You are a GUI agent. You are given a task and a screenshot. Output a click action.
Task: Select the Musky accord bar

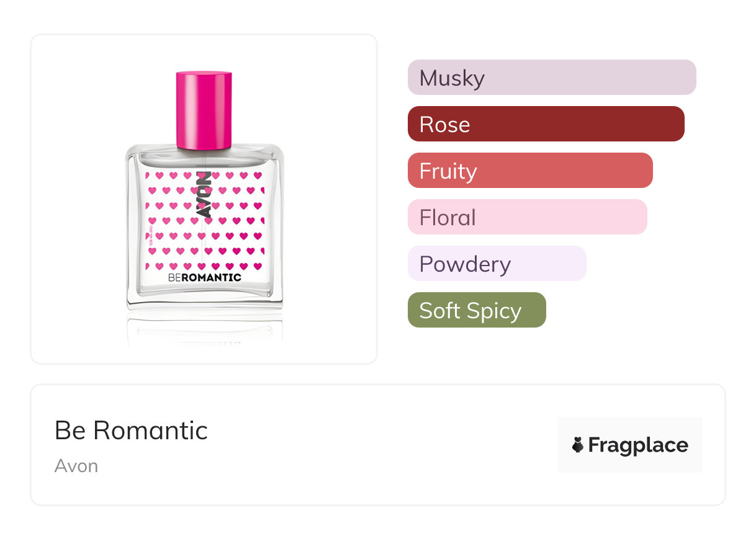552,78
